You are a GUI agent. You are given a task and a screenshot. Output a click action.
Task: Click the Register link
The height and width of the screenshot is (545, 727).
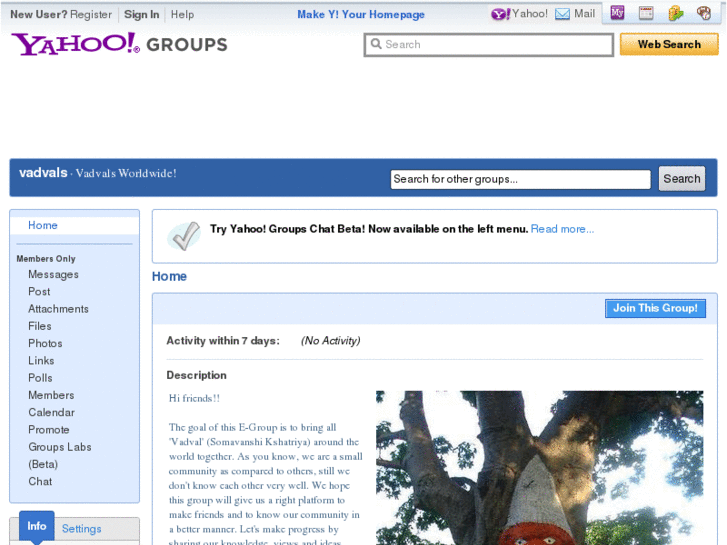point(91,14)
